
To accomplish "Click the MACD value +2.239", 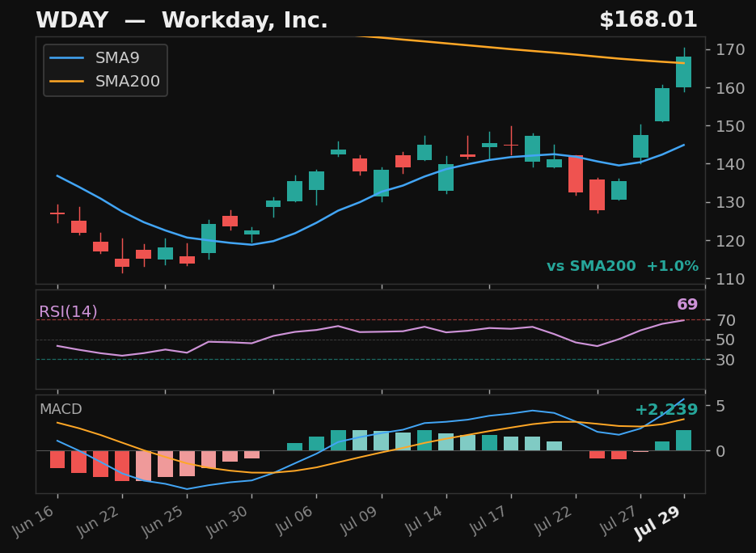I will click(x=666, y=409).
